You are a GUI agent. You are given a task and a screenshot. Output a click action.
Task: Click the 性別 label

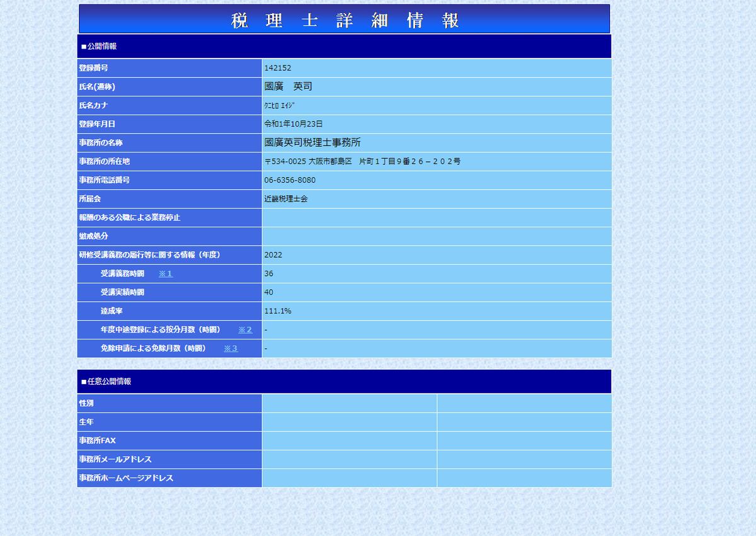pyautogui.click(x=86, y=403)
